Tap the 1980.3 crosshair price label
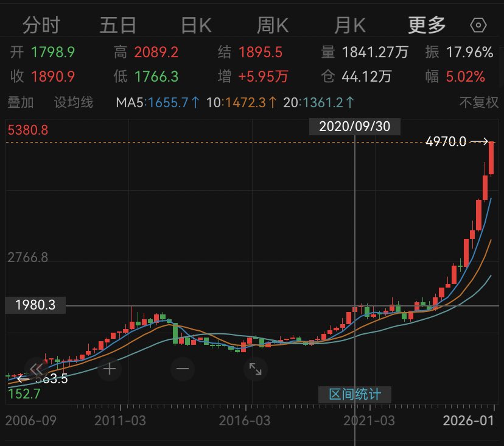 (x=35, y=305)
